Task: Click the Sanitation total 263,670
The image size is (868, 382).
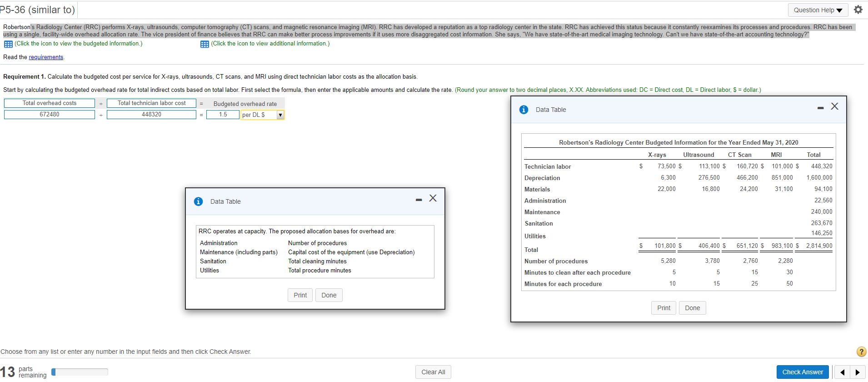Action: pos(822,223)
